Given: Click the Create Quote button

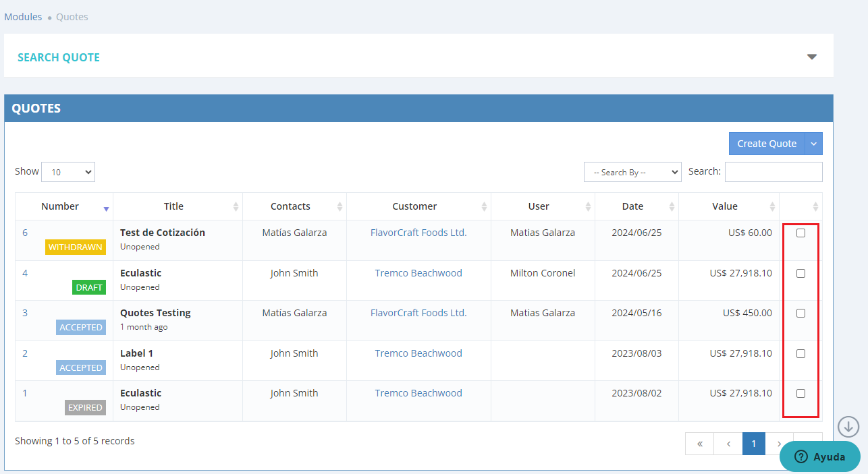Looking at the screenshot, I should click(767, 144).
